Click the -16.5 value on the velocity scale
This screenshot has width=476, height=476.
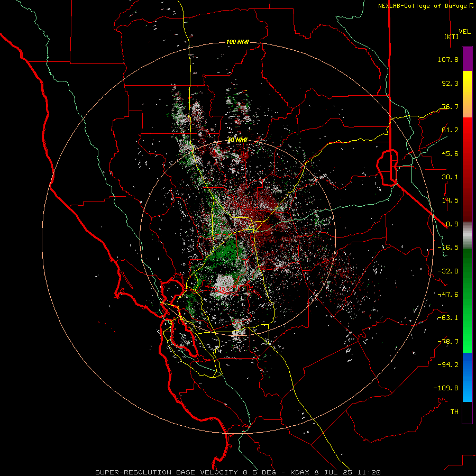pos(448,248)
